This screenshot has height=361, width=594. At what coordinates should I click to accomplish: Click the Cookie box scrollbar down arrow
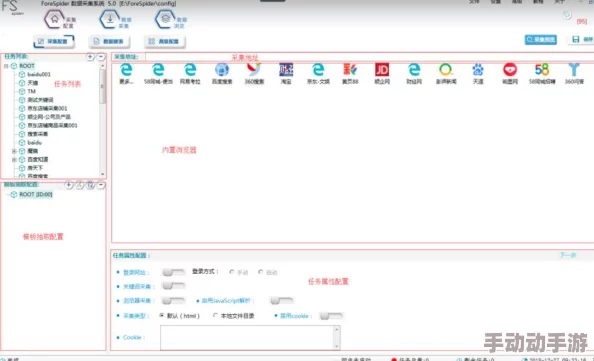click(336, 345)
